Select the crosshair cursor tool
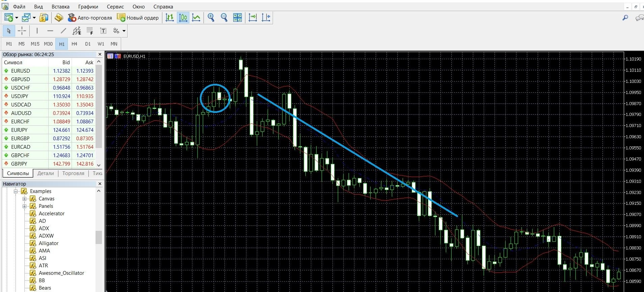 click(22, 31)
